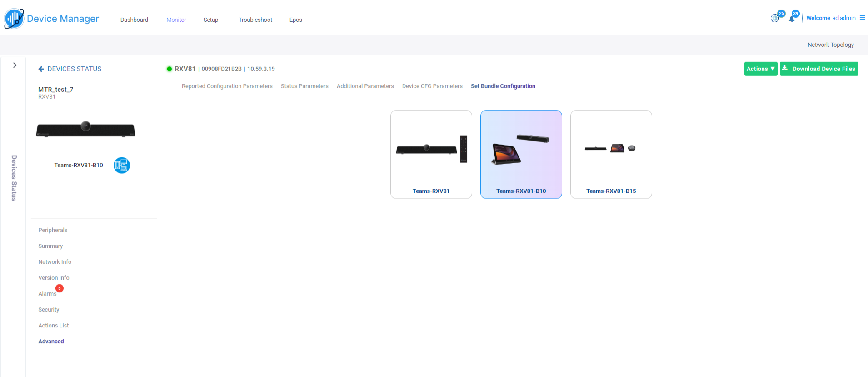868x377 pixels.
Task: Open Peripherals in the device sidebar
Action: [53, 230]
